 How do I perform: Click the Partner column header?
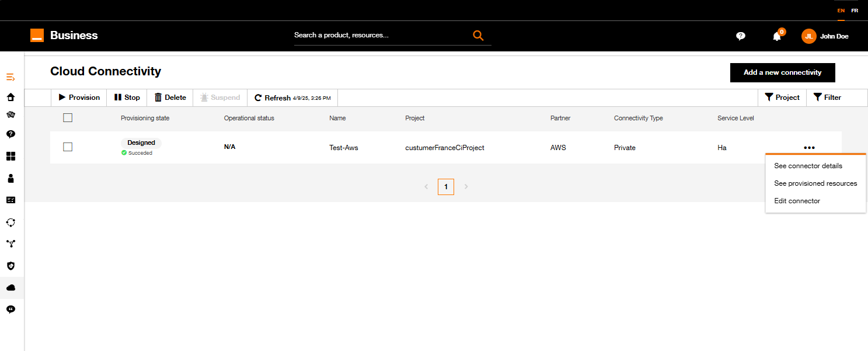pyautogui.click(x=560, y=118)
